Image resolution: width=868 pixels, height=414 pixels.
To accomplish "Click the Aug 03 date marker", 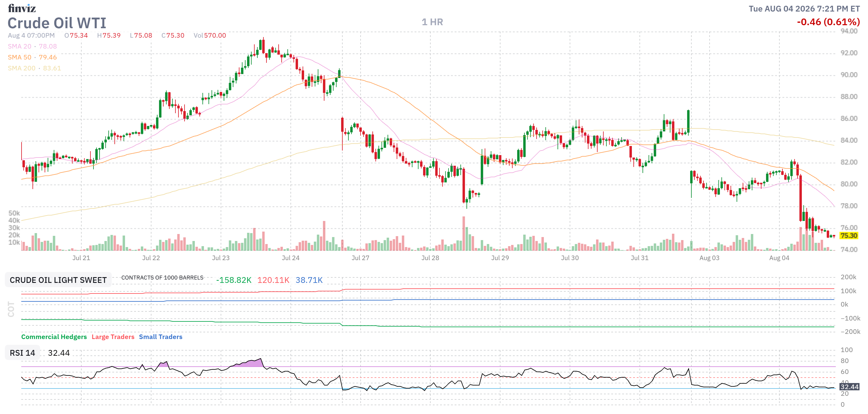I will tap(709, 258).
